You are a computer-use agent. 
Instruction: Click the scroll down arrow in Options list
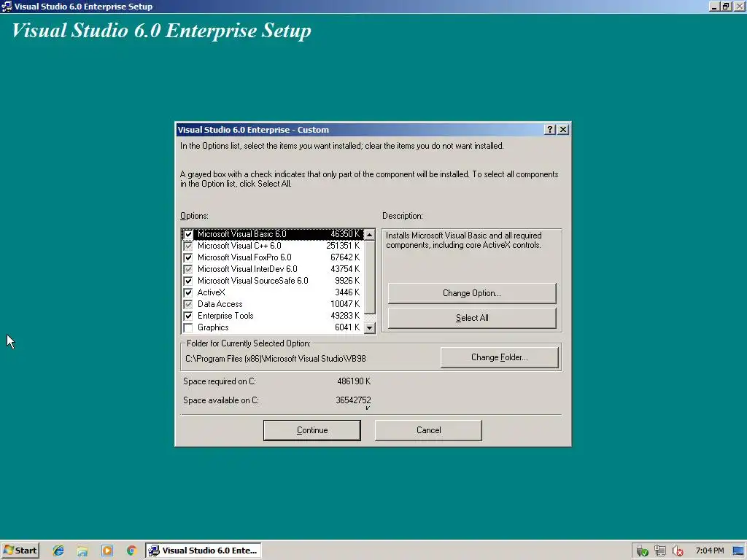(x=370, y=327)
